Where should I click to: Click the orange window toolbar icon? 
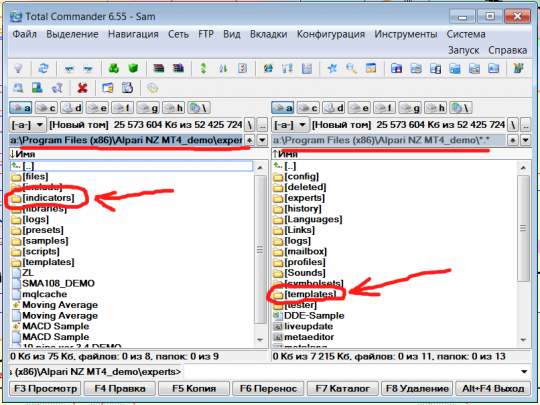pos(371,68)
